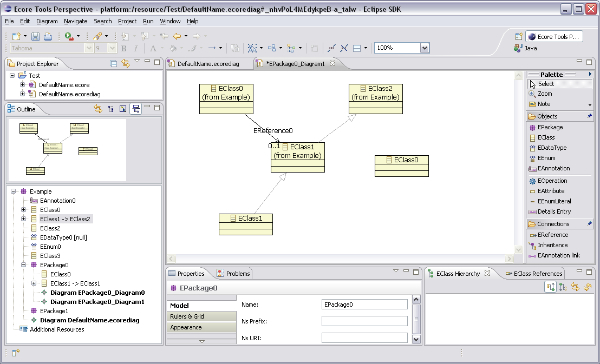Viewport: 600px width, 364px height.
Task: Open Note tool dropdown arrow in Palette
Action: coord(590,105)
